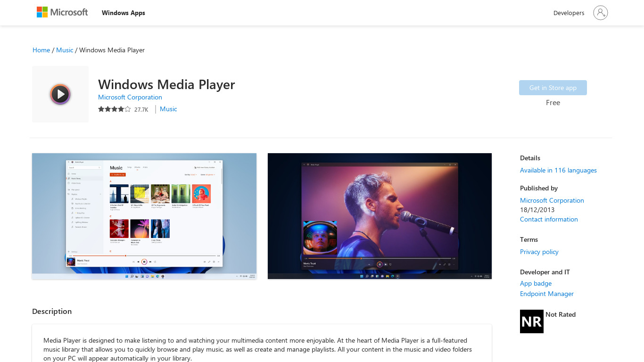Open the App badge link

pyautogui.click(x=536, y=283)
